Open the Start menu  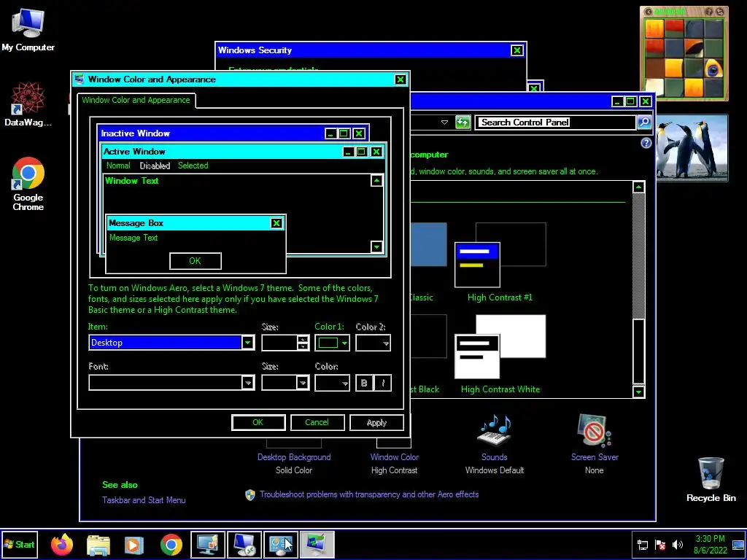pos(19,544)
